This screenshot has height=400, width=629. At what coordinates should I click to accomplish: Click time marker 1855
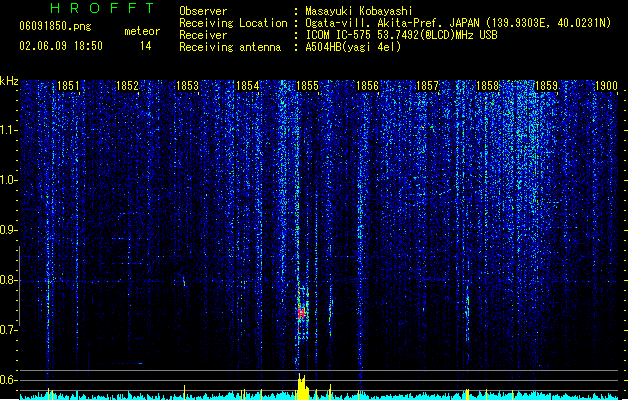307,86
